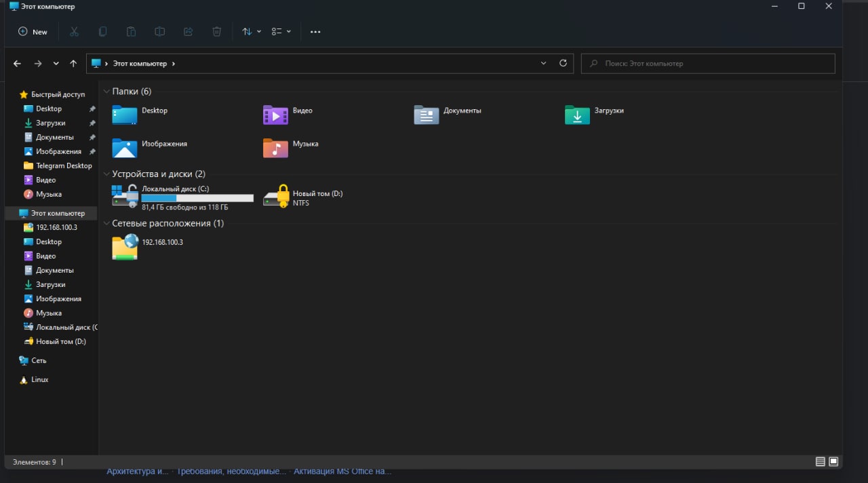Open link Активация MS Office behind Explorer window
The height and width of the screenshot is (483, 868).
342,471
